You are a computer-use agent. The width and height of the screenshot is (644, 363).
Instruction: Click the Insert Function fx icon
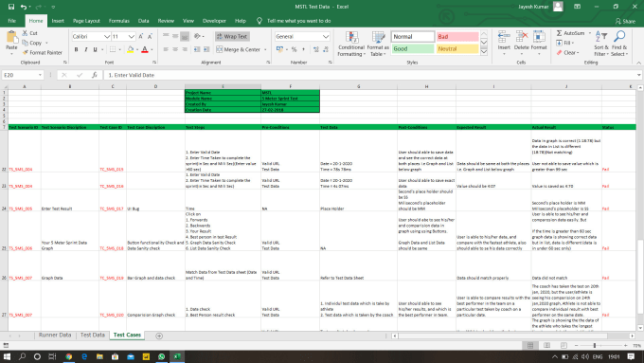[x=95, y=75]
